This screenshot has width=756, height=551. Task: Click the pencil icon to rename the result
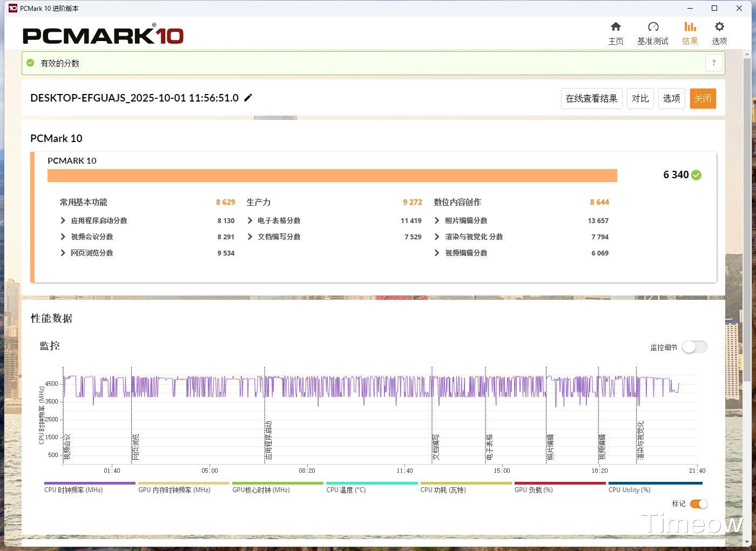[x=248, y=98]
